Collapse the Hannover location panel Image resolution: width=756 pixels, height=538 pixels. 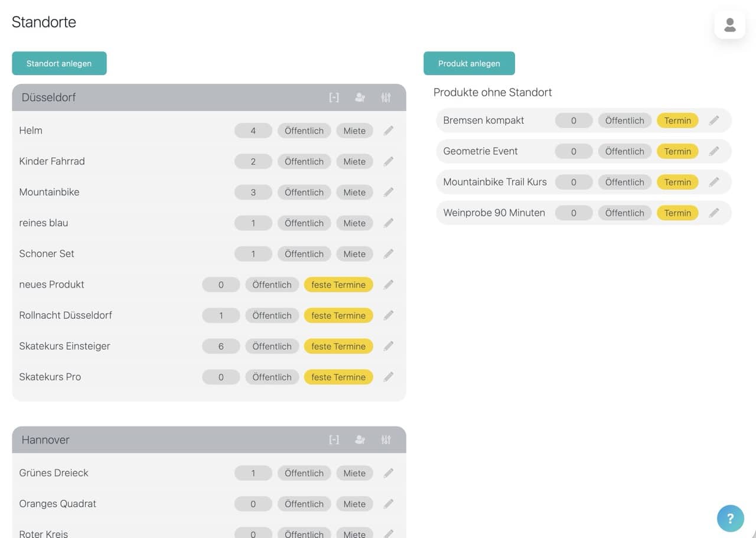[334, 439]
